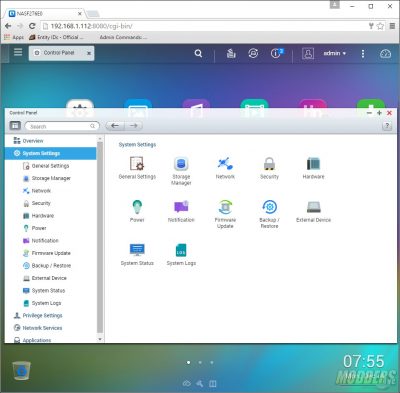
Task: Open the Power lightbulb icon
Action: pos(137,207)
